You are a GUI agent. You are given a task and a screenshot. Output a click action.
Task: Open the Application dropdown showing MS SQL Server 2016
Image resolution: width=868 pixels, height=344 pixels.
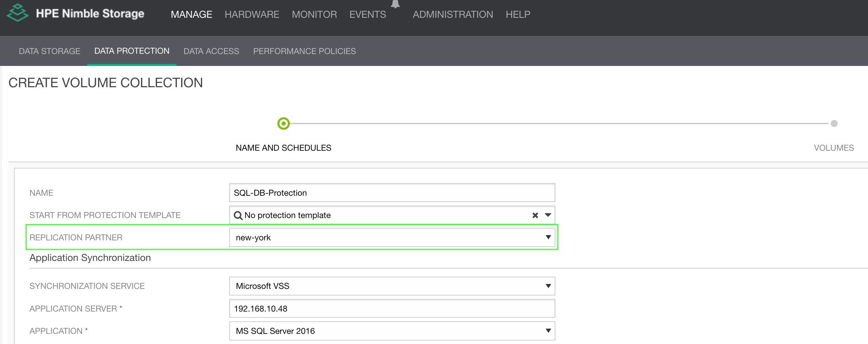[x=392, y=331]
